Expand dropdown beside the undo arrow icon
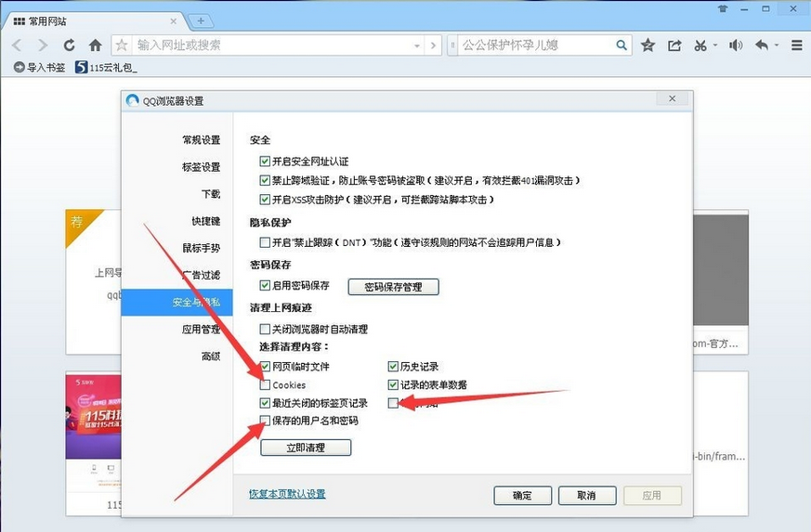Screen dimensions: 811x532 click(776, 45)
